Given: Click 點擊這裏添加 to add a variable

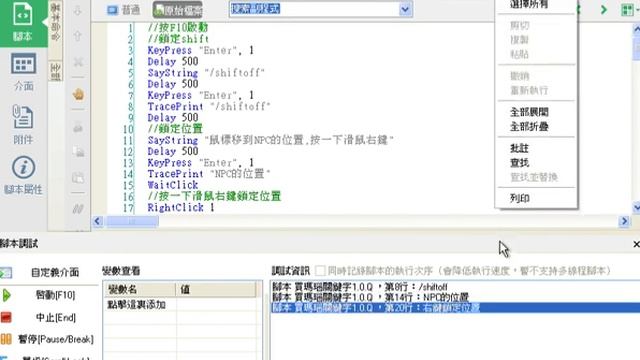Looking at the screenshot, I should click(x=136, y=304).
